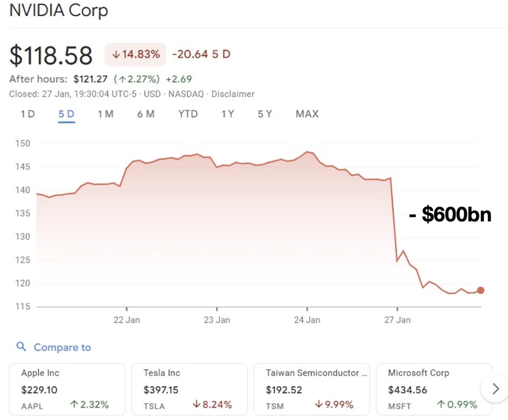Select the 1 D time range tab
This screenshot has width=508, height=420.
[x=27, y=114]
